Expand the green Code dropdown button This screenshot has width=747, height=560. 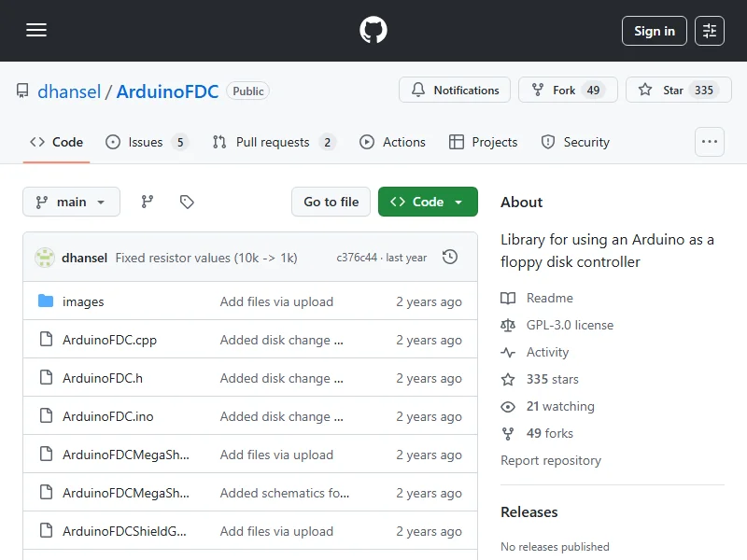428,202
